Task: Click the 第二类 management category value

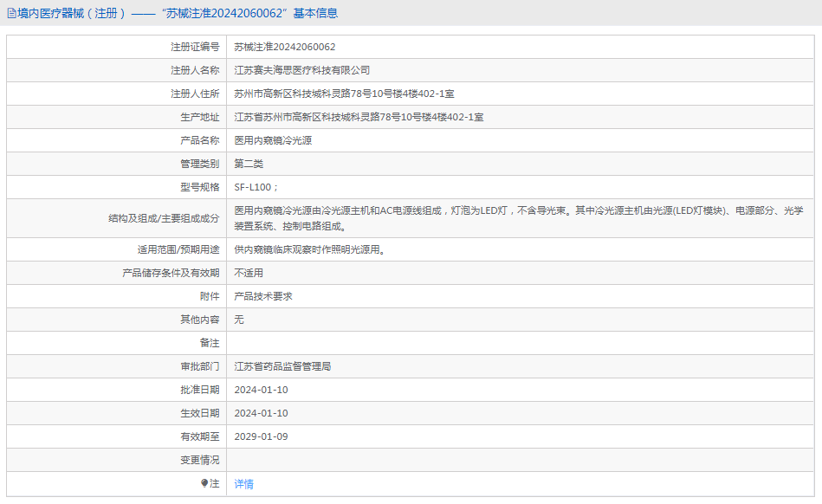Action: 249,164
